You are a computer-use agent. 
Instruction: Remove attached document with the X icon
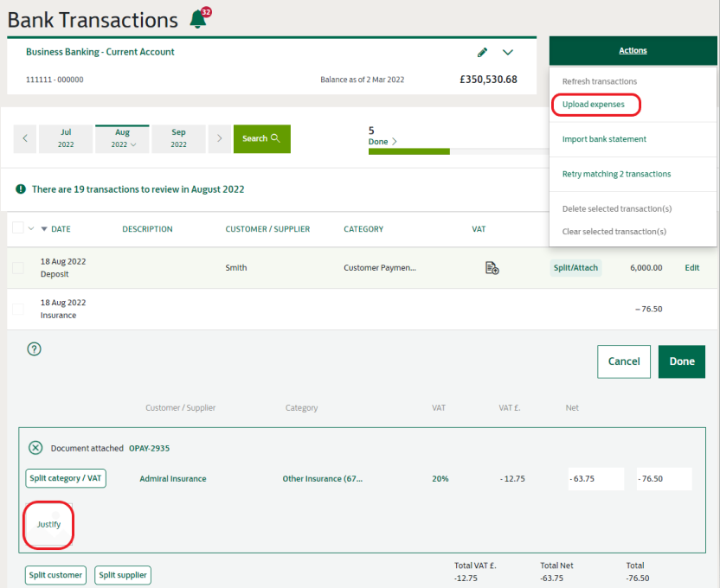coord(35,448)
